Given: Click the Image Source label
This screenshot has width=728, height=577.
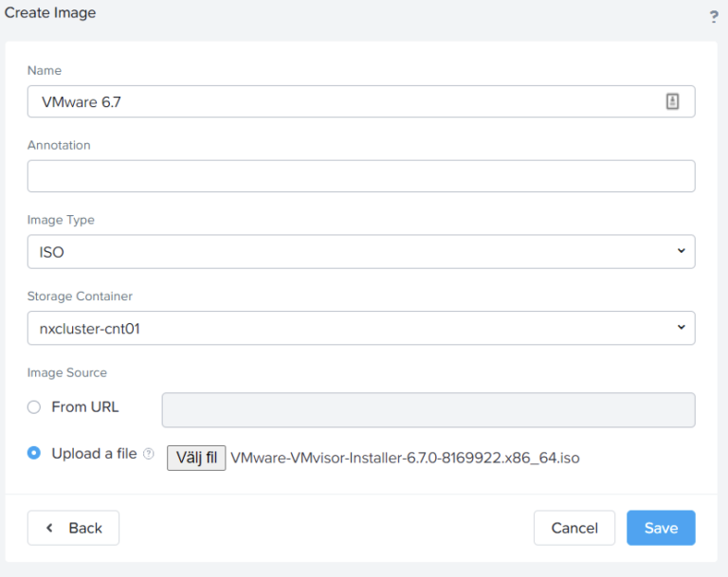Looking at the screenshot, I should [67, 372].
